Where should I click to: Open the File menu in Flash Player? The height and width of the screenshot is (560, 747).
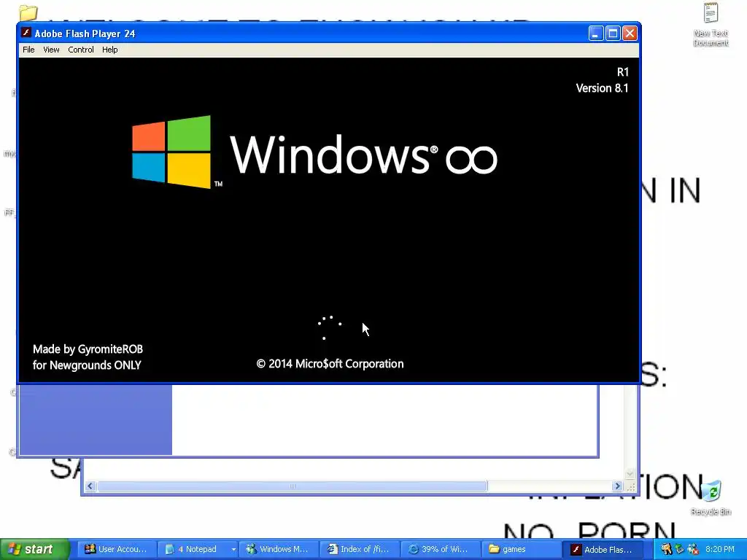[28, 50]
